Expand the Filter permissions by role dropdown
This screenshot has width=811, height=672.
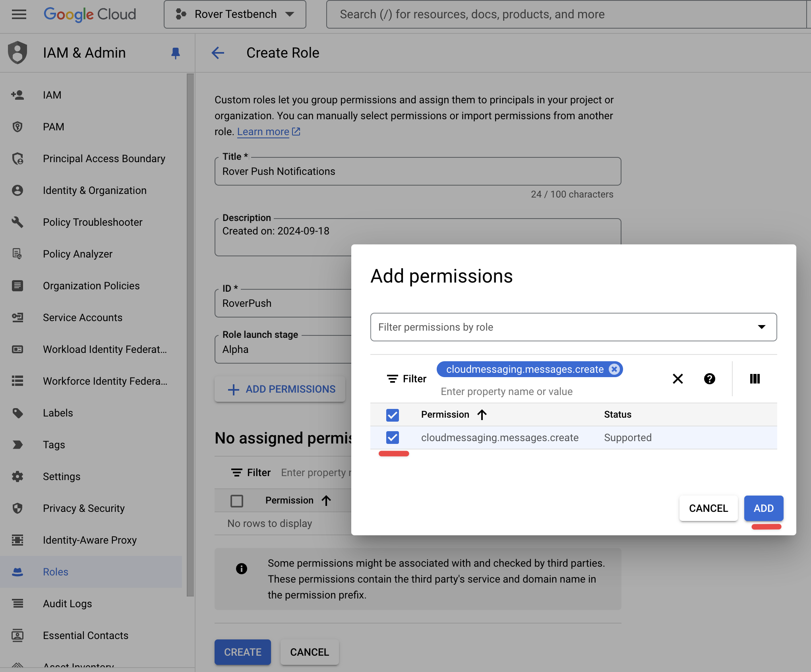coord(761,327)
